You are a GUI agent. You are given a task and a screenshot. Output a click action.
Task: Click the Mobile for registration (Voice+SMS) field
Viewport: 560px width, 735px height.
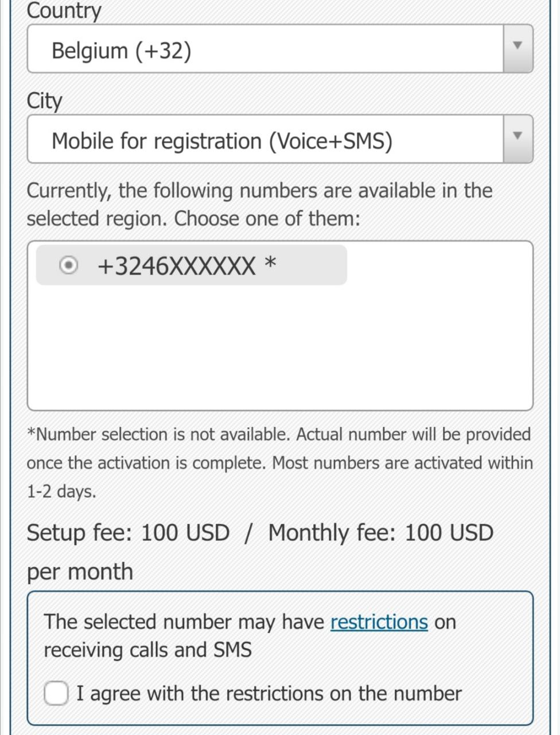[264, 141]
